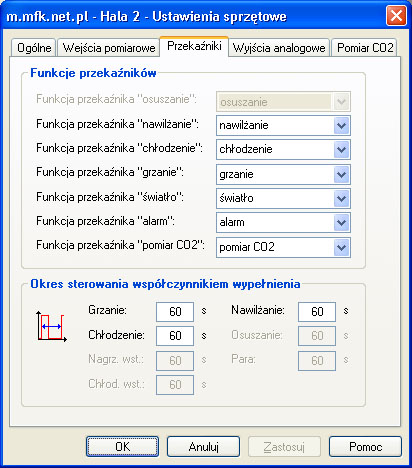412x468 pixels.
Task: Select the Przekaźniki tab
Action: [x=194, y=46]
